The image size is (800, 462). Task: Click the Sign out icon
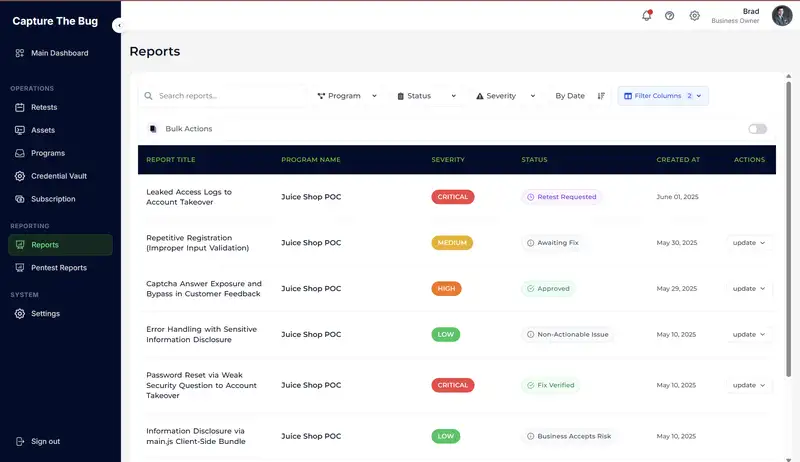20,442
